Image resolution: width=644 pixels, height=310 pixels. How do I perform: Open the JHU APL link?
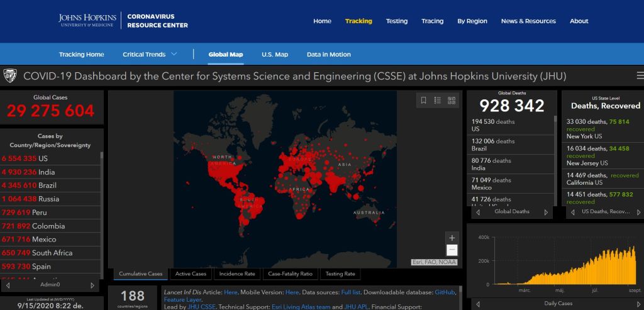357,307
